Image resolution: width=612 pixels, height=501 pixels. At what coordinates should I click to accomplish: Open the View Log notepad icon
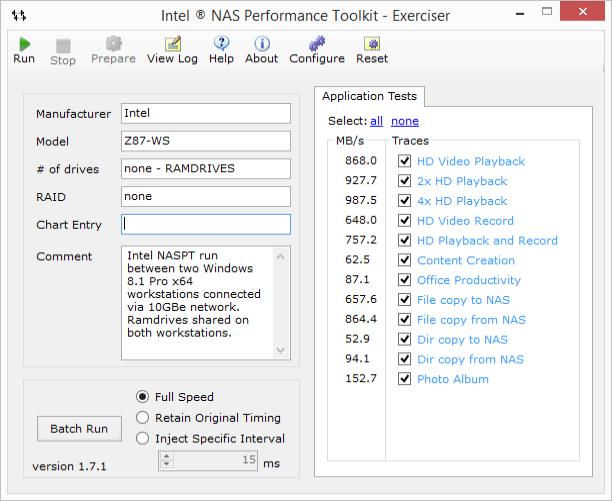point(173,44)
